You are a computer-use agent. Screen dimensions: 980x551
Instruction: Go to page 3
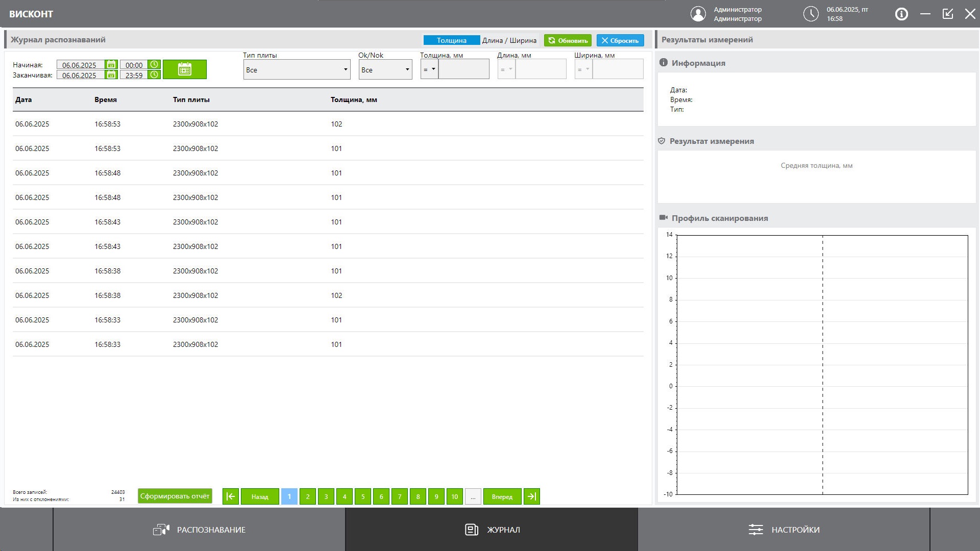[326, 496]
